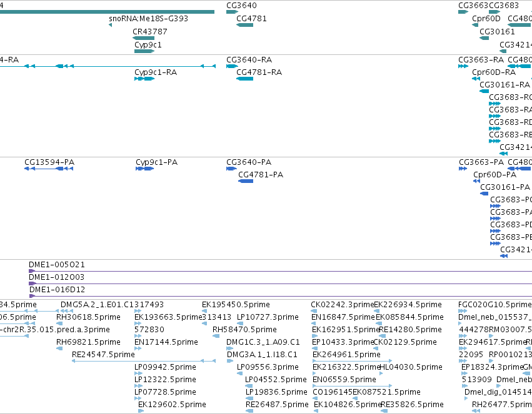Screen dimensions: 532x414
Task: Select the LP07728.5prime EST
Action: 138,398
